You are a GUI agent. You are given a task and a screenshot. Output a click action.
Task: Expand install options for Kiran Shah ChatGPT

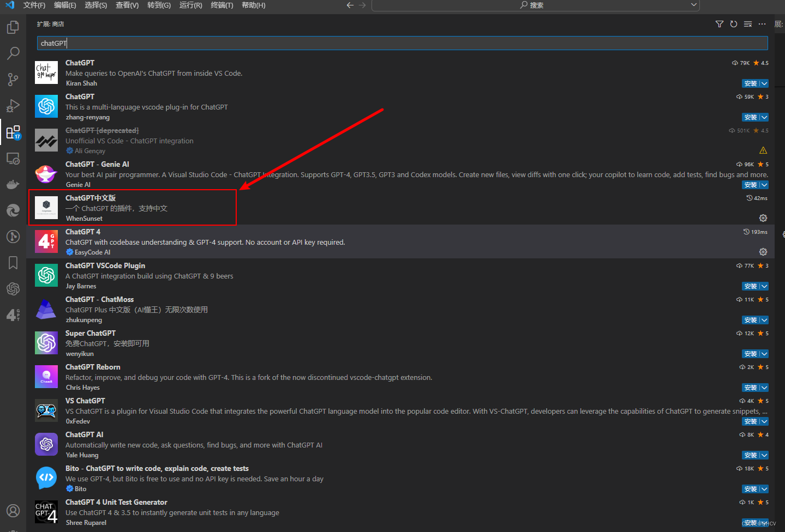[x=764, y=83]
